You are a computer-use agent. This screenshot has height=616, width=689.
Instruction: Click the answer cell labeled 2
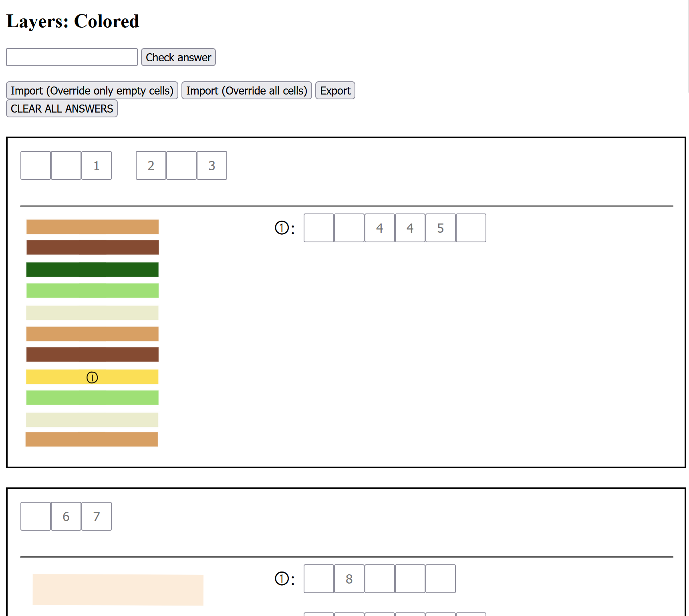151,165
